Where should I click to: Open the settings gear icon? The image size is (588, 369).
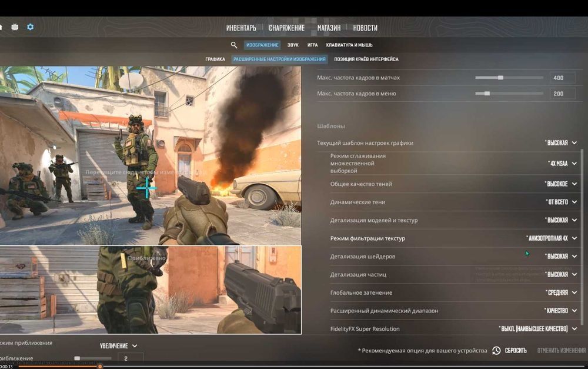pos(31,27)
